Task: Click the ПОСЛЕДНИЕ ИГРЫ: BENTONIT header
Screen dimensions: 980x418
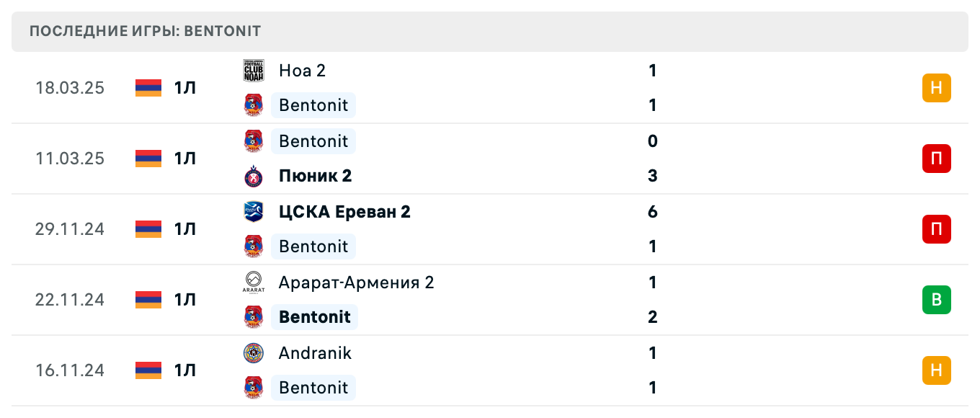Action: (x=143, y=31)
